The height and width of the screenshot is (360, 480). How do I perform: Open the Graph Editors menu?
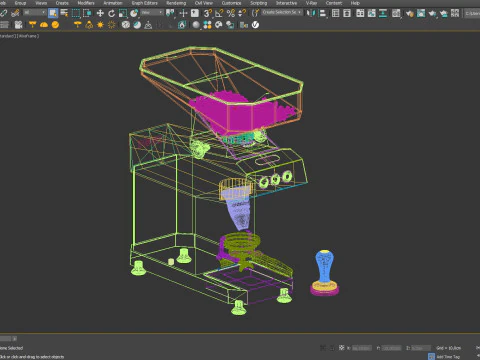point(144,3)
